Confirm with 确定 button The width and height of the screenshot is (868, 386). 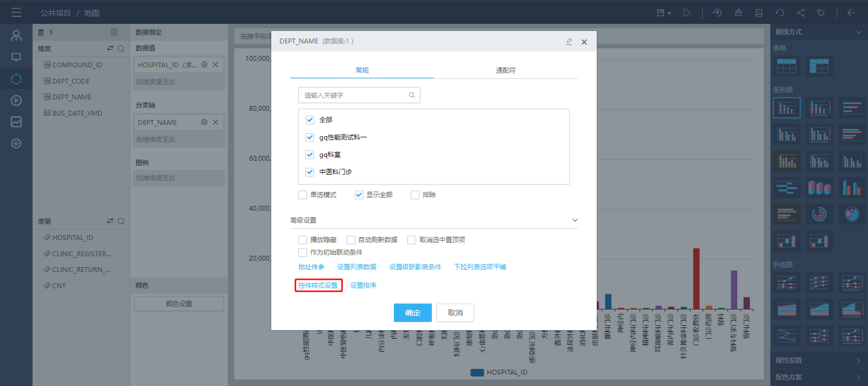pyautogui.click(x=413, y=313)
